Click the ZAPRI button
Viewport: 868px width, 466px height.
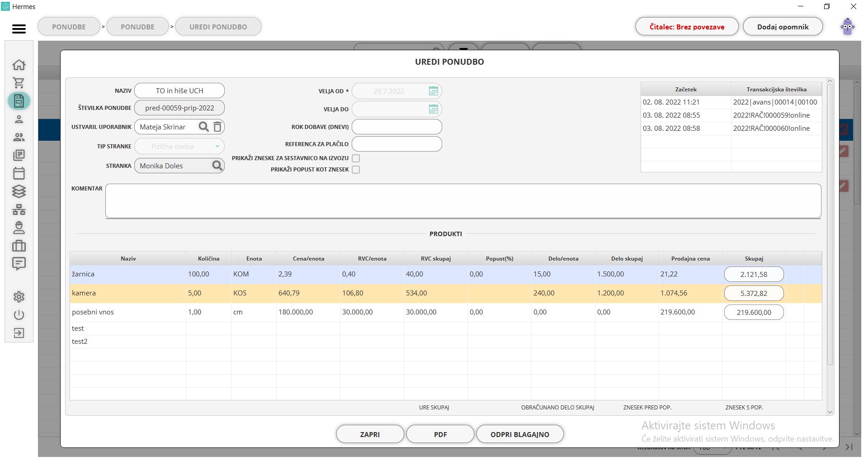[370, 434]
